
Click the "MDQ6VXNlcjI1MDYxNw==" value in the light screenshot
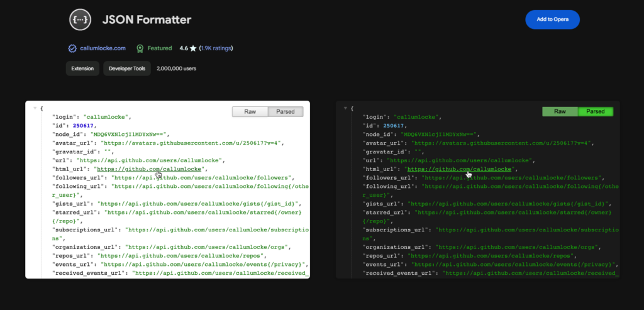click(128, 135)
